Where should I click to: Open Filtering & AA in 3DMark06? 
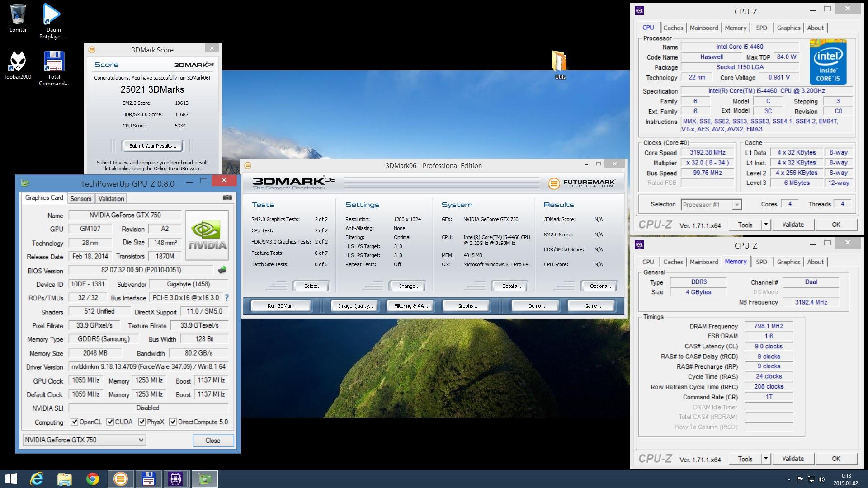coord(410,306)
